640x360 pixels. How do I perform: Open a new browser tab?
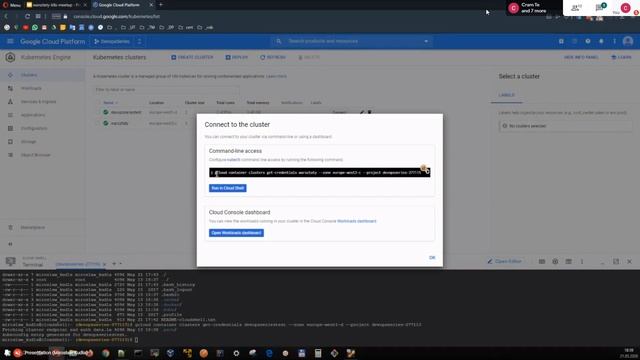(x=161, y=5)
